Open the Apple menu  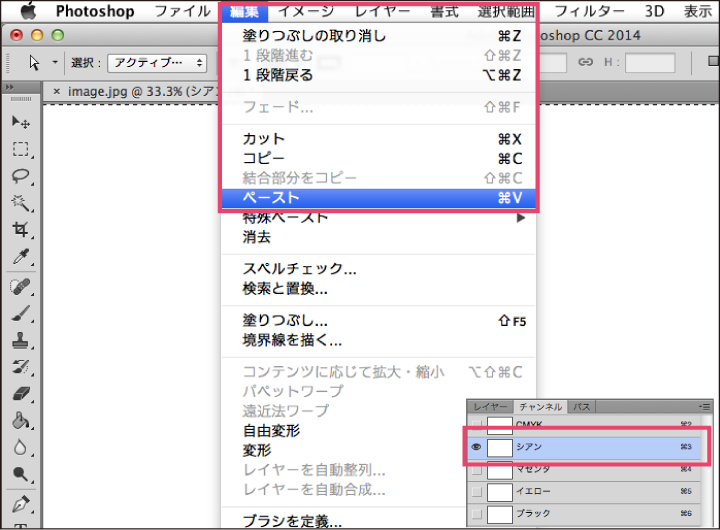(28, 10)
